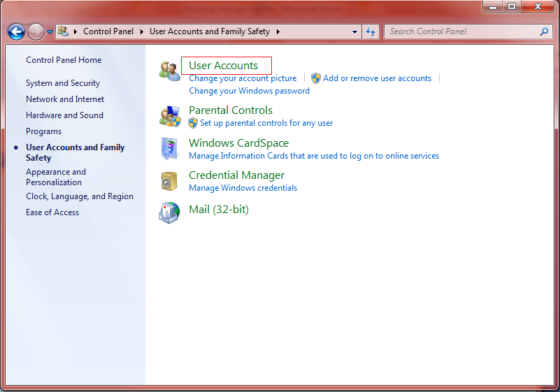Click the Windows CardSpace icon

169,149
